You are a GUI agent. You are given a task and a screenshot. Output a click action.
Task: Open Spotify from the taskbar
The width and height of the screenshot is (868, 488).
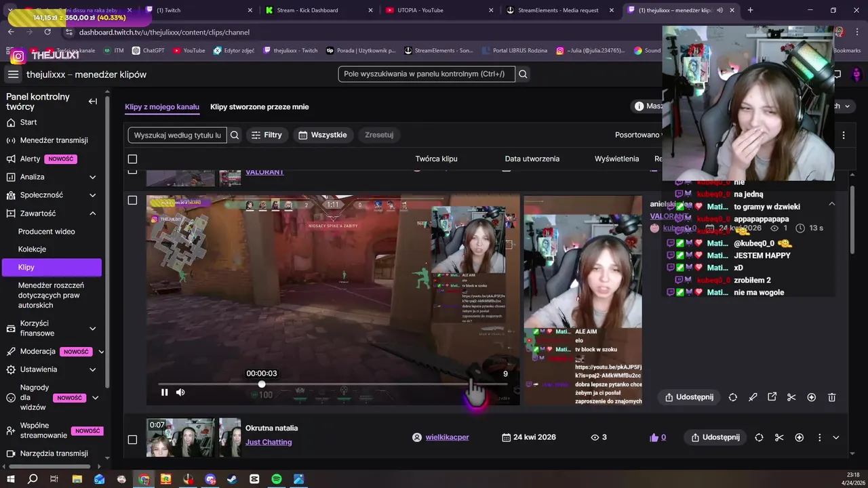coord(277,479)
